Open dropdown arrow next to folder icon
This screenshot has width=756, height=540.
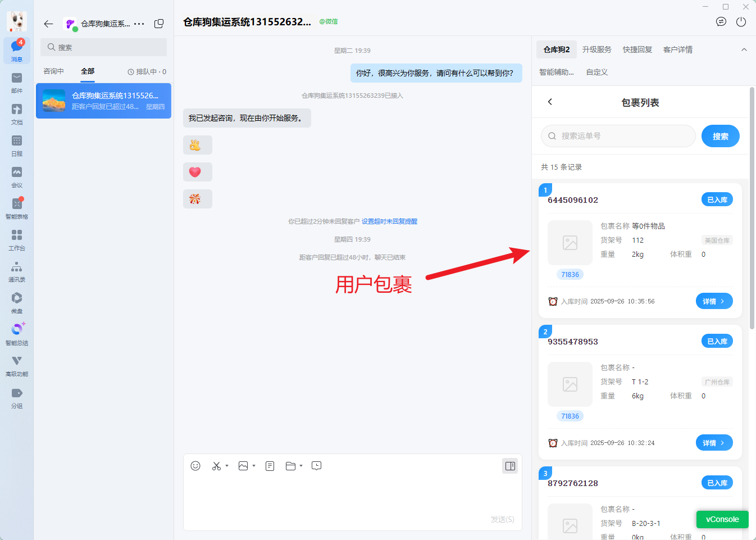tap(301, 466)
